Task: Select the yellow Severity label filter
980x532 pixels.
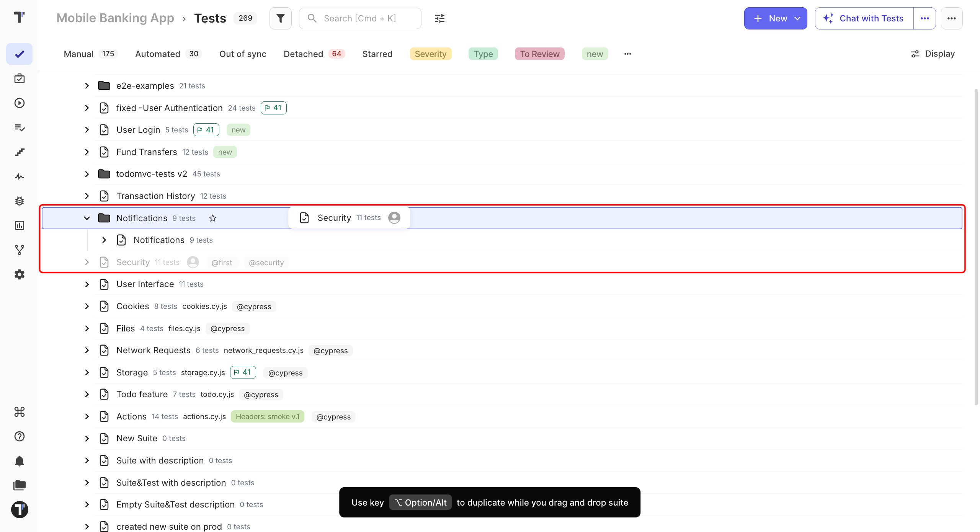Action: tap(431, 54)
